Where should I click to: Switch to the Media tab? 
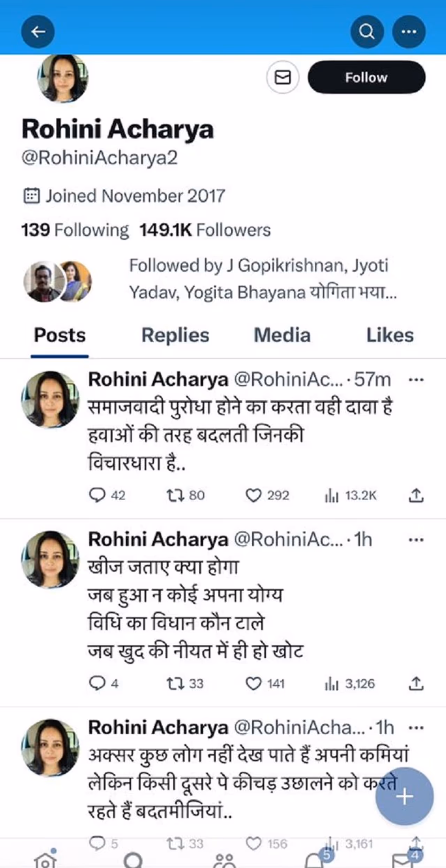282,335
